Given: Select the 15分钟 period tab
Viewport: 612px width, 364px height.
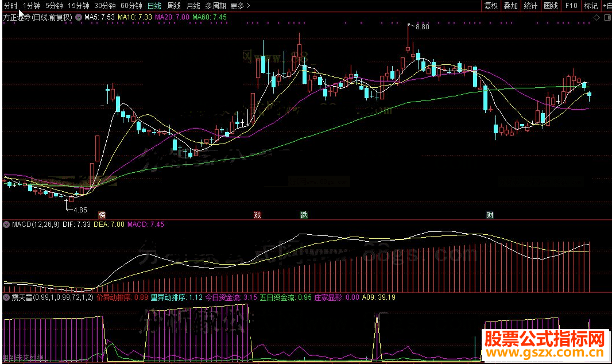Looking at the screenshot, I should tap(79, 6).
